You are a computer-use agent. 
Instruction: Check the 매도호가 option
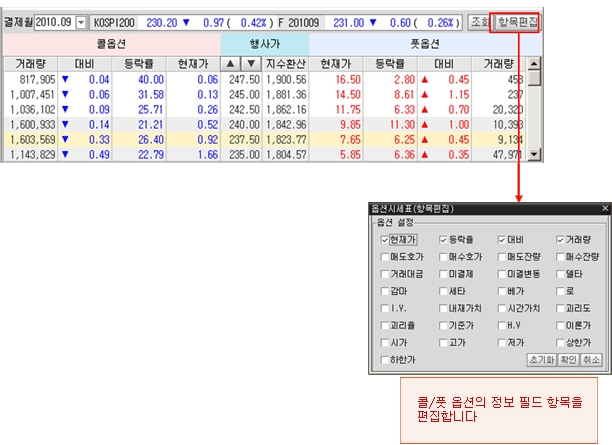point(385,257)
